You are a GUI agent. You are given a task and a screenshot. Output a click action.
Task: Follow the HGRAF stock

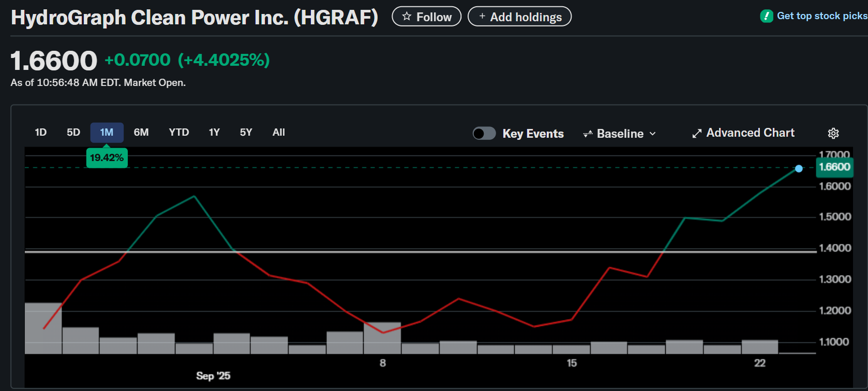(427, 17)
